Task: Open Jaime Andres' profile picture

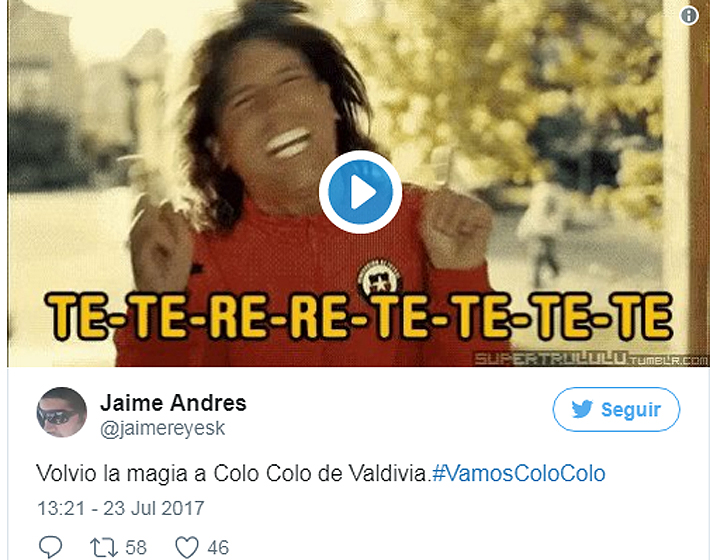Action: pos(62,412)
